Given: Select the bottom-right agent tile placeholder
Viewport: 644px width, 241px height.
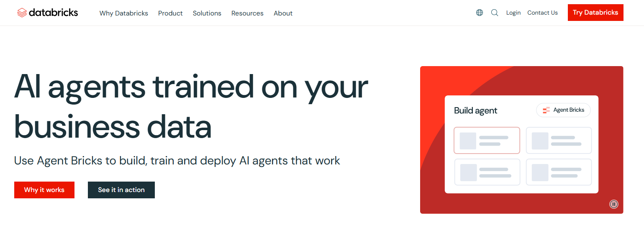Looking at the screenshot, I should click(559, 172).
